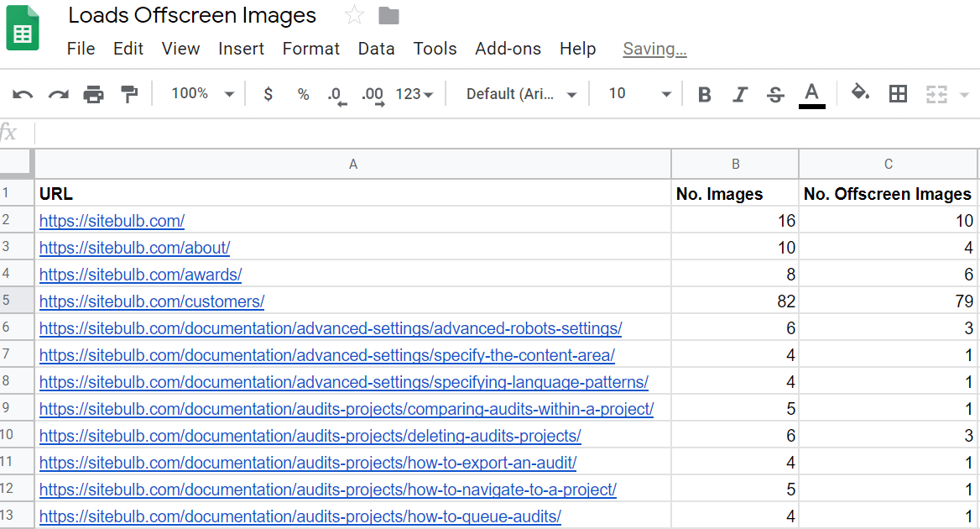980x529 pixels.
Task: Open the deleting-audits-projects link
Action: (310, 436)
